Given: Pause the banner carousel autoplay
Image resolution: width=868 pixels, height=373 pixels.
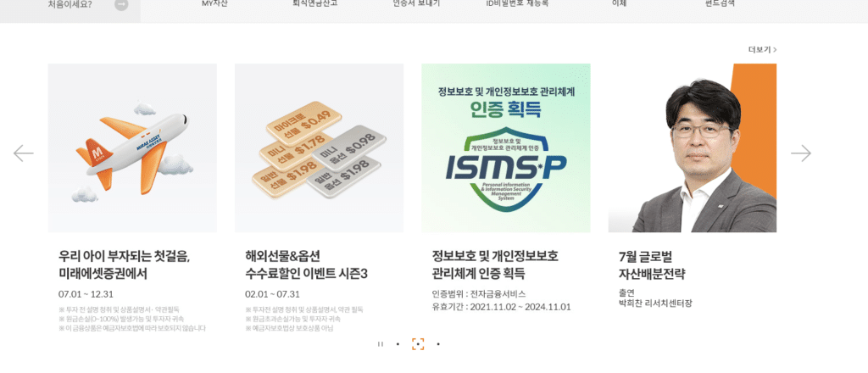Looking at the screenshot, I should 380,344.
